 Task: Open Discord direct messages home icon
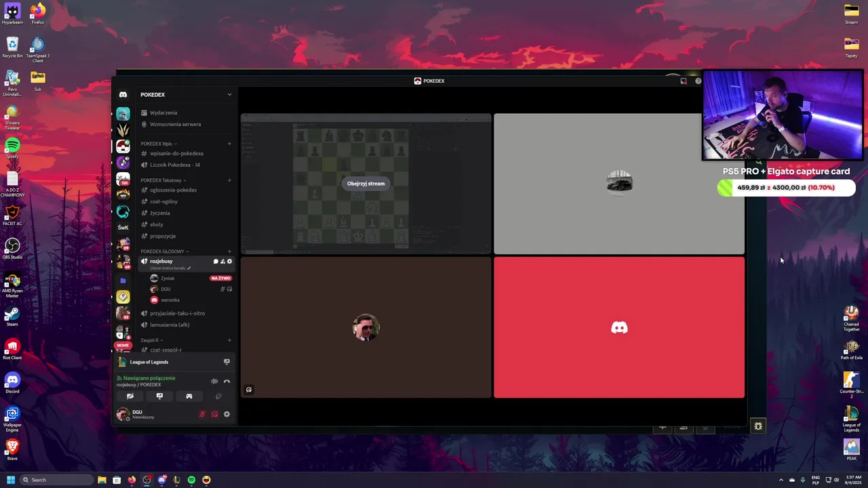pos(123,95)
